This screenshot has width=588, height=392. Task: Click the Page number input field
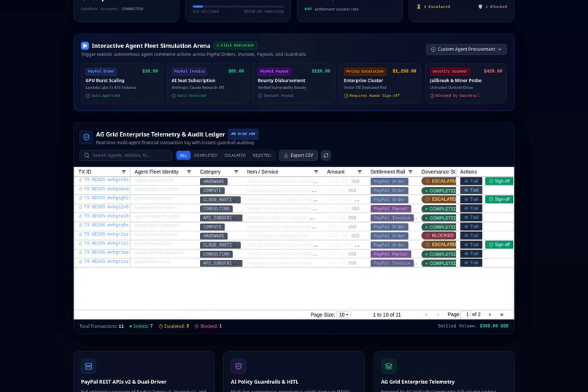click(x=465, y=315)
